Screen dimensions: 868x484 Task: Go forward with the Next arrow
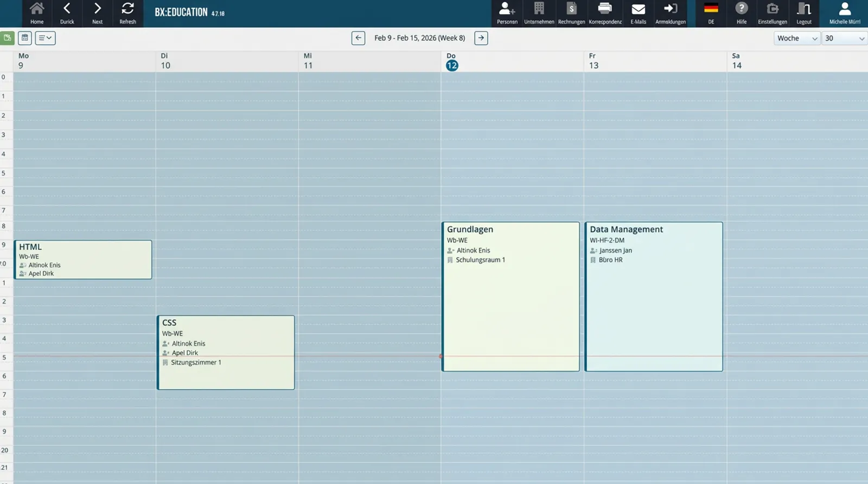(x=98, y=13)
